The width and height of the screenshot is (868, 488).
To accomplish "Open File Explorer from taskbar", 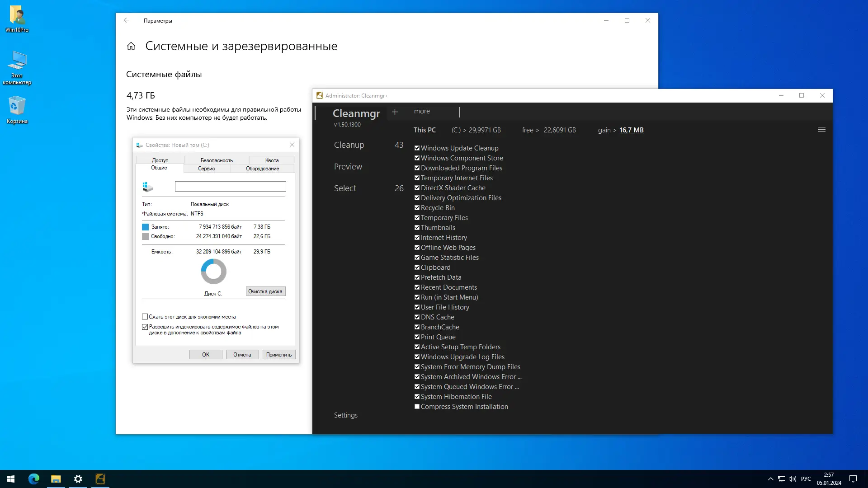I will [x=56, y=479].
